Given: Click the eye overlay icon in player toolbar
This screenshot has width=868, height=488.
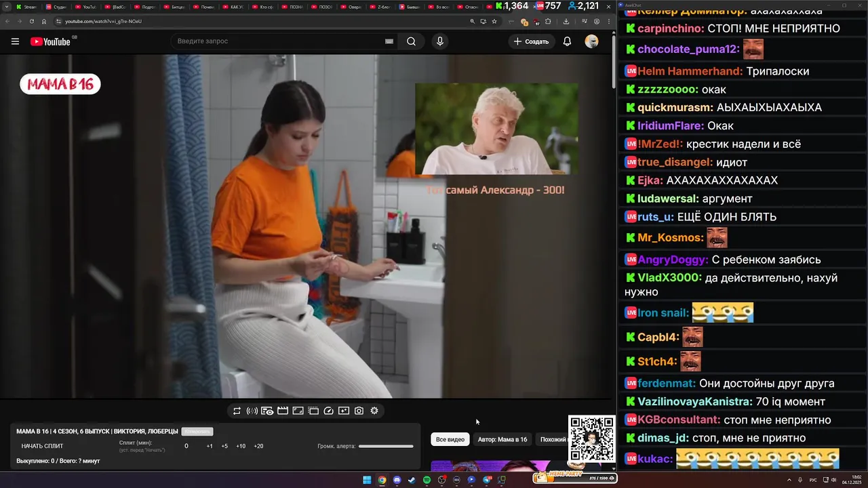Looking at the screenshot, I should coord(267,411).
